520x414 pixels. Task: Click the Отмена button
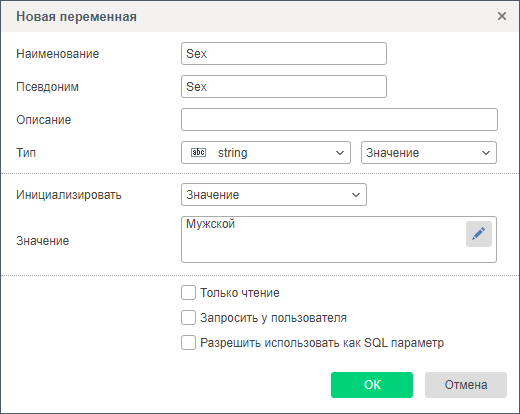tap(466, 385)
